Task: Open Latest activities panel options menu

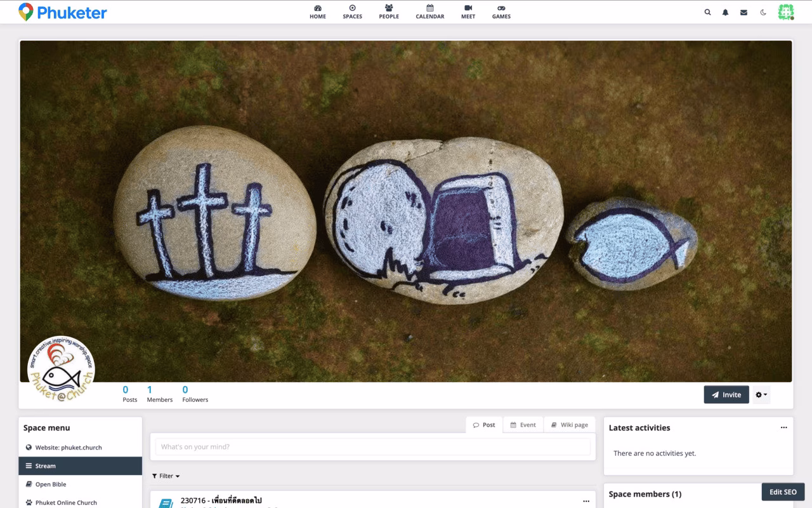Action: pyautogui.click(x=784, y=428)
